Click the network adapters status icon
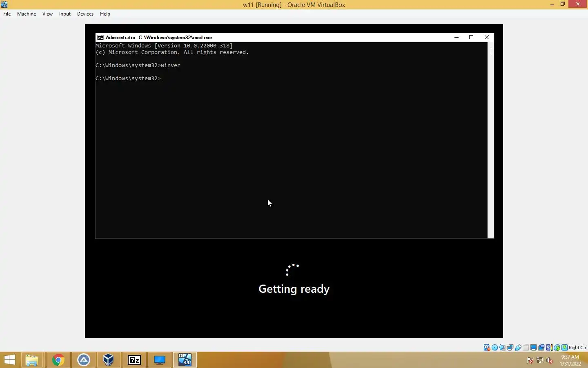This screenshot has width=588, height=368. coord(510,348)
